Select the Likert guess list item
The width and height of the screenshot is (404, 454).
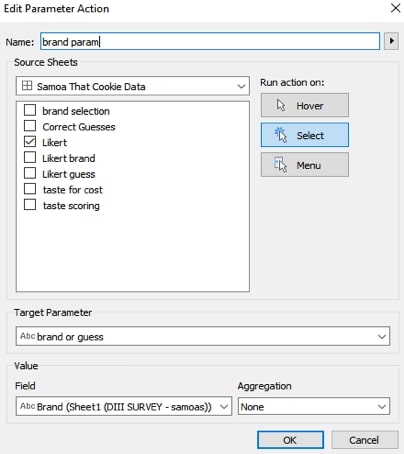[x=69, y=174]
